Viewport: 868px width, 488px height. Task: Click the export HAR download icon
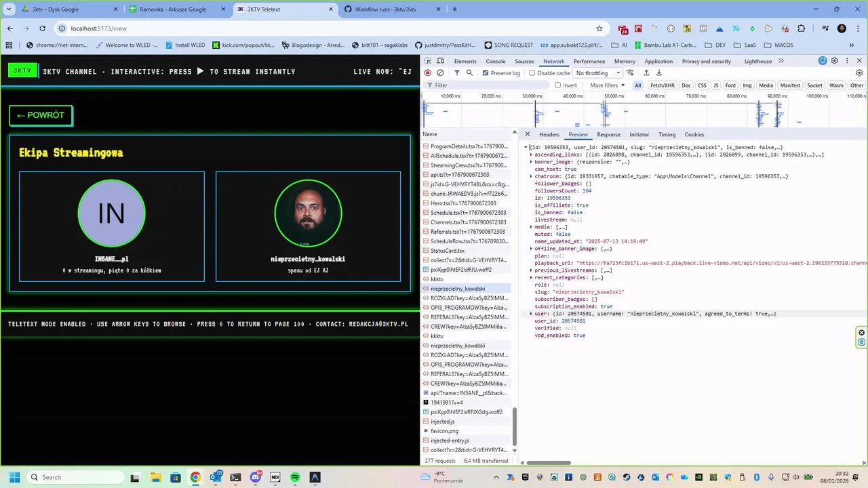(x=658, y=73)
